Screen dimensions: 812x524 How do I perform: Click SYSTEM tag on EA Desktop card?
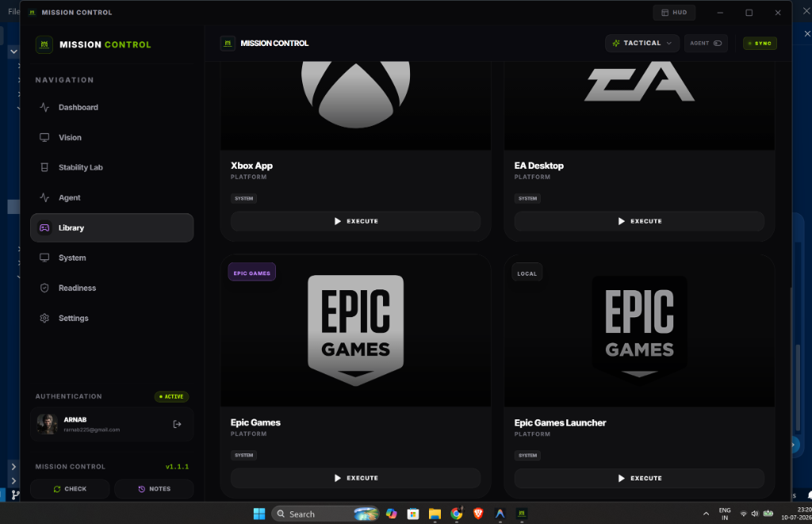click(527, 198)
